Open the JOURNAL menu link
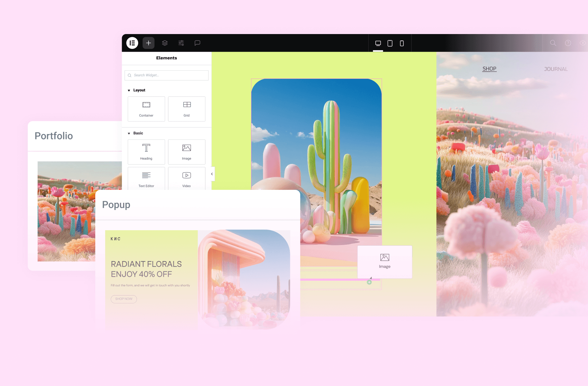Image resolution: width=588 pixels, height=386 pixels. [x=556, y=69]
